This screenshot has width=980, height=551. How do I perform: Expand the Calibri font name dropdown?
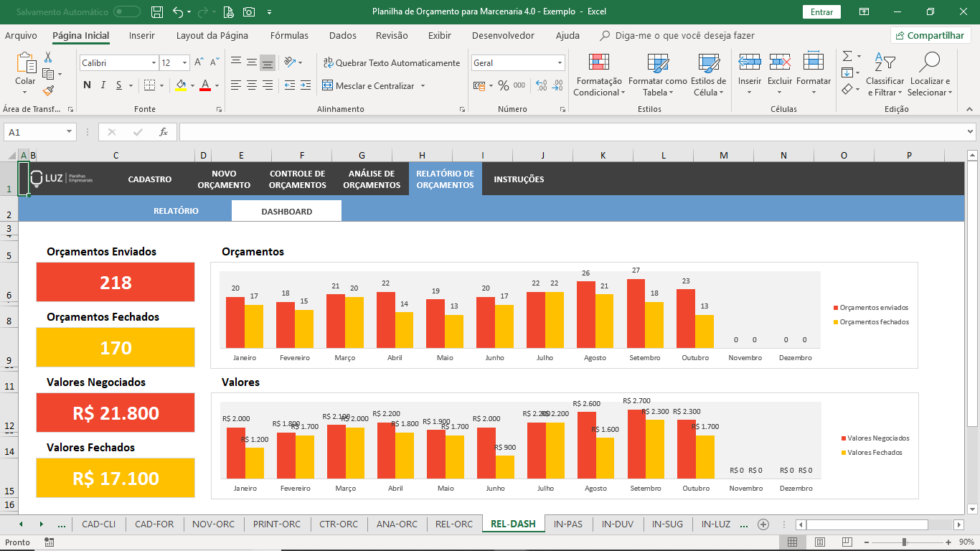154,63
